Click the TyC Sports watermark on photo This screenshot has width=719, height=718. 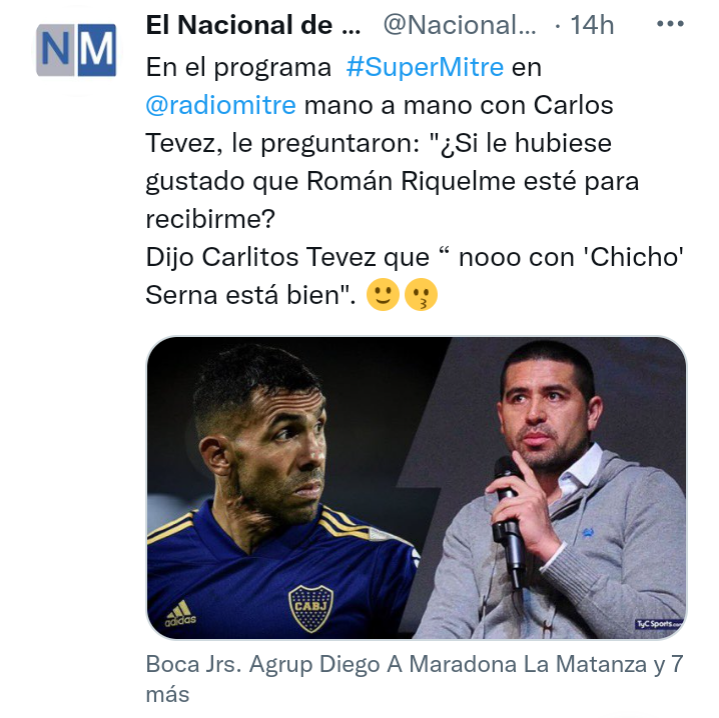659,624
